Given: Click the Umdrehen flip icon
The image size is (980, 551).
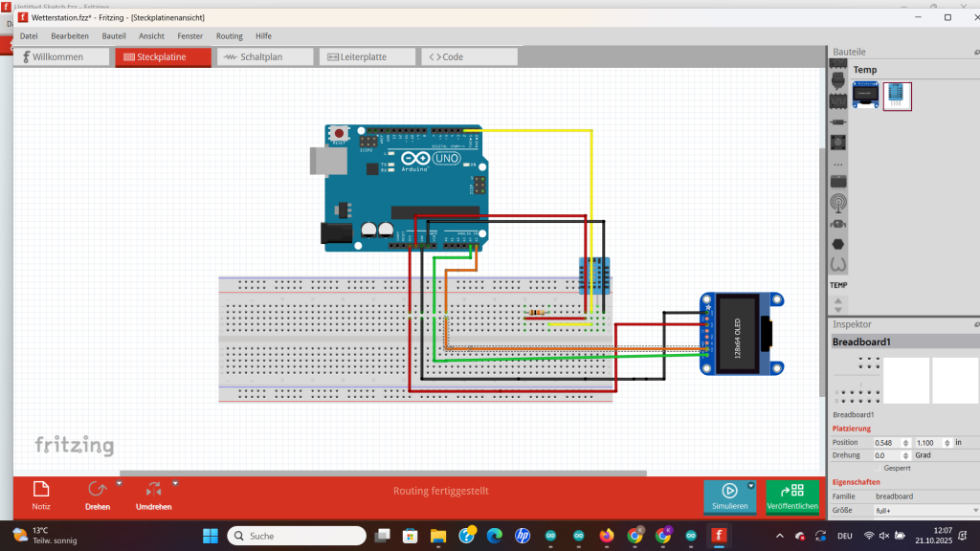Looking at the screenshot, I should pos(153,490).
